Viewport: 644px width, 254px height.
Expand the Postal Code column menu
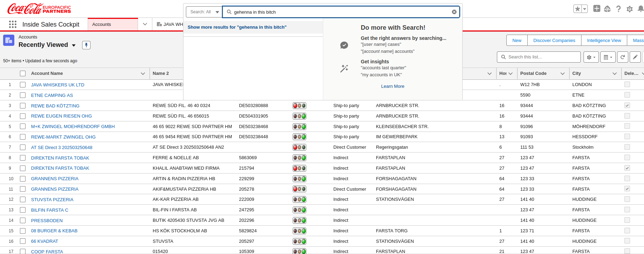click(x=563, y=73)
